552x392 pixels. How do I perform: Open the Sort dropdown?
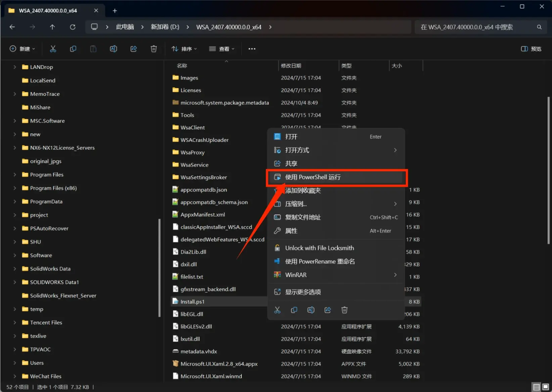184,49
